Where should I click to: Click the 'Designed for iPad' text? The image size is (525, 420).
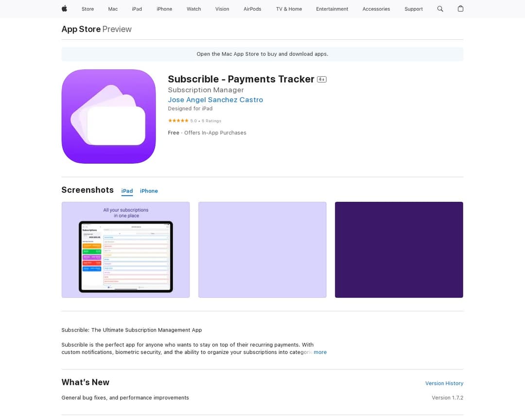190,108
